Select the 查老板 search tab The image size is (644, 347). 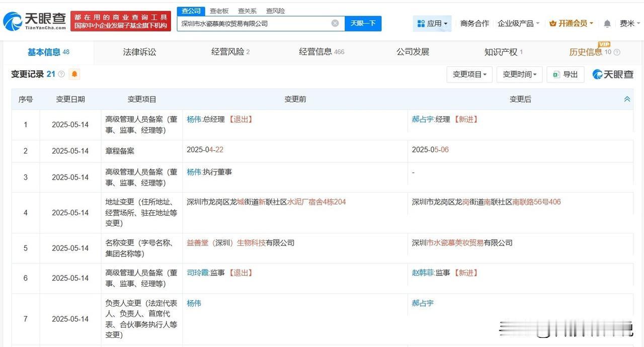[x=219, y=11]
